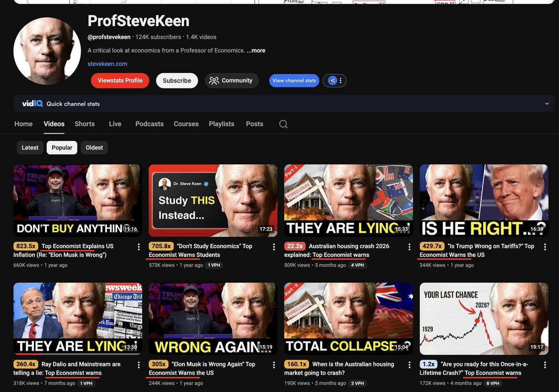
Task: Open menu for 'When is the Australian housing market' video
Action: tap(409, 365)
